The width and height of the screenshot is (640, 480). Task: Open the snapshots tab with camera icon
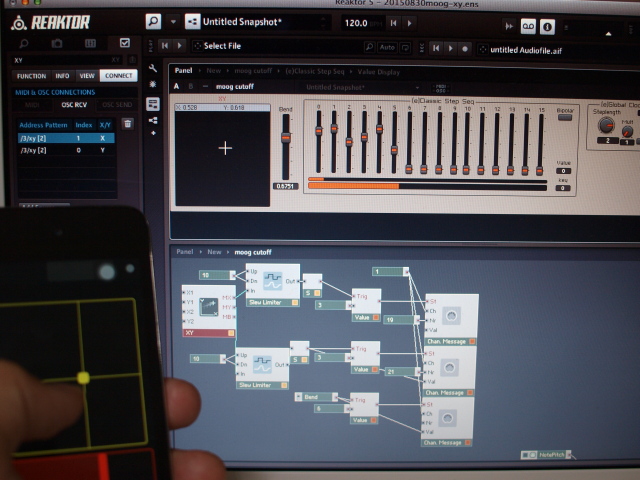[x=57, y=43]
